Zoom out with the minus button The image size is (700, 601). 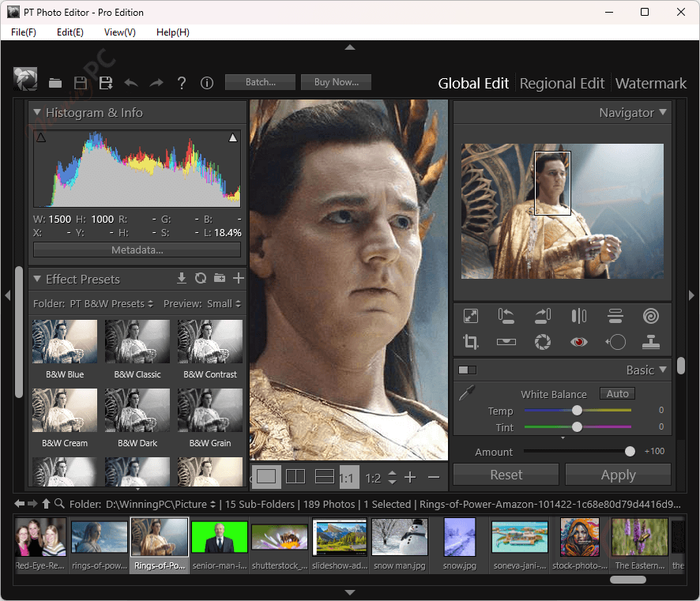point(434,477)
